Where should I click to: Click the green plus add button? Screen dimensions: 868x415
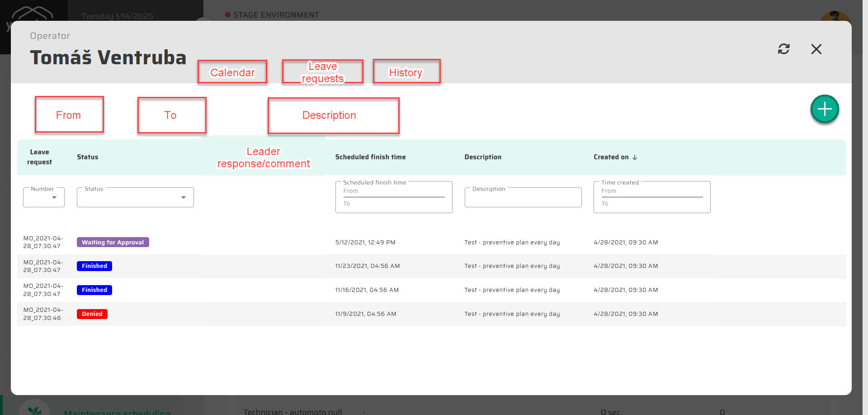[824, 109]
